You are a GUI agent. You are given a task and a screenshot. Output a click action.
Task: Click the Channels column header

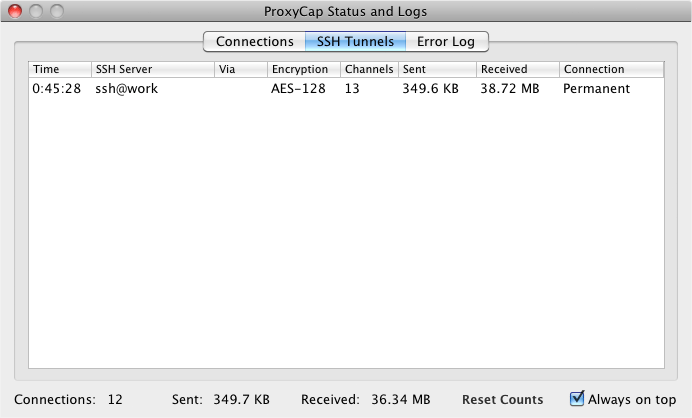tap(368, 70)
